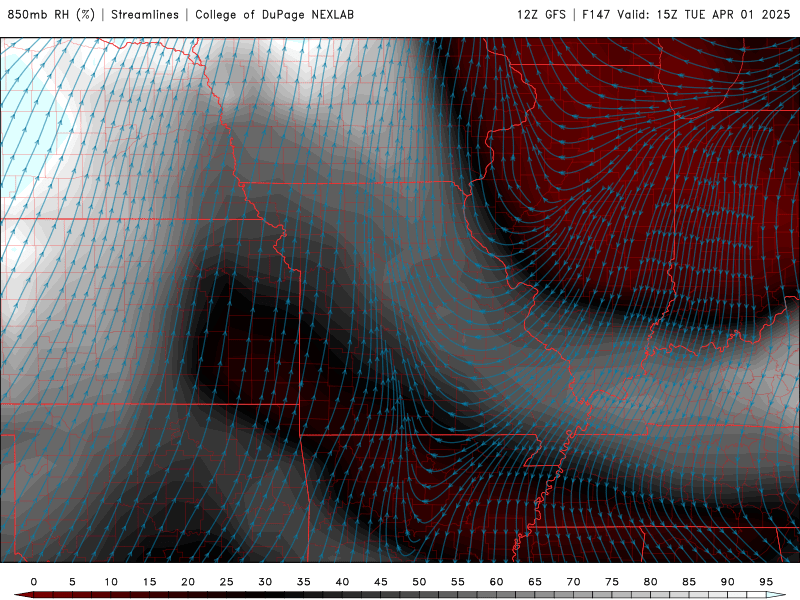Click the black color bar segment between 30 and 35
This screenshot has height=600, width=800.
click(284, 595)
